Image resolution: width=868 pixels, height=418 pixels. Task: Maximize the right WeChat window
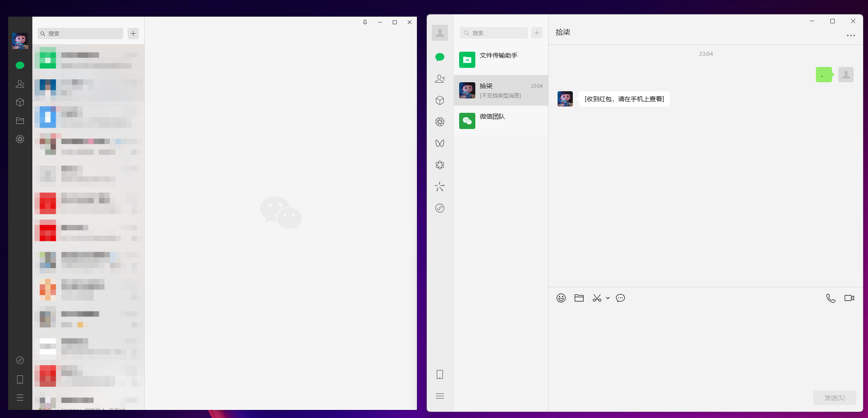coord(833,21)
